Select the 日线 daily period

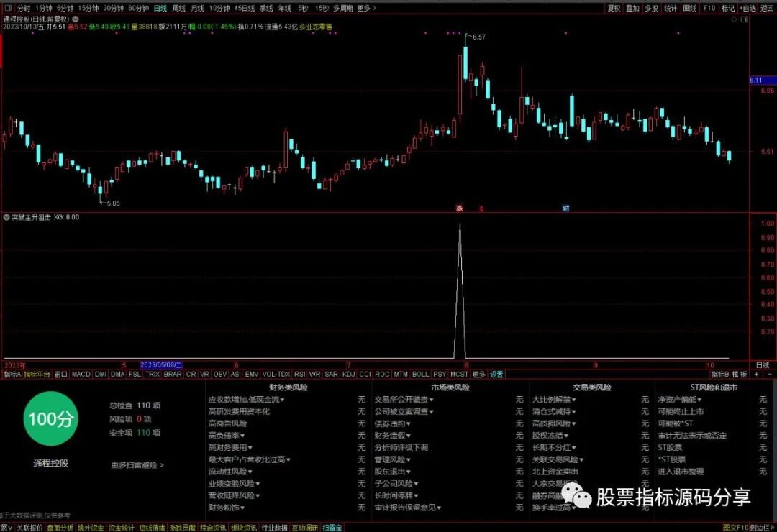click(160, 9)
